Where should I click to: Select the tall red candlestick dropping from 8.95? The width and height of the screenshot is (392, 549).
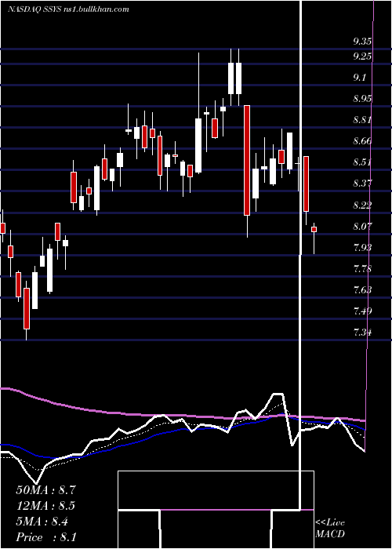(247, 160)
